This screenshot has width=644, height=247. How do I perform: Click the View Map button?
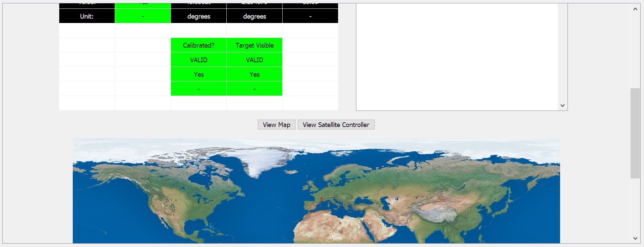pyautogui.click(x=276, y=125)
